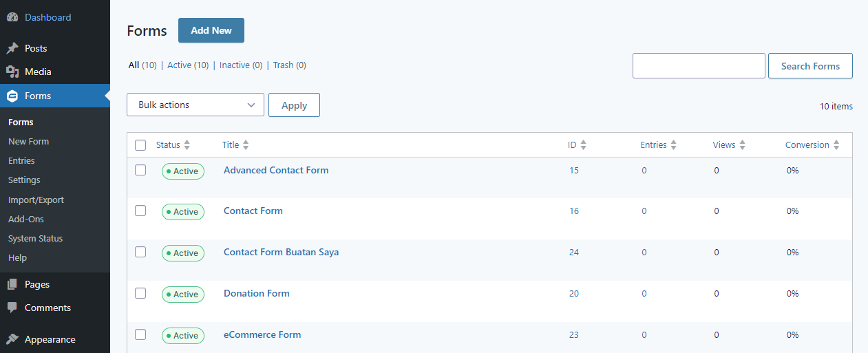Click the Appearance paintbrush icon
The image size is (868, 353).
point(12,339)
